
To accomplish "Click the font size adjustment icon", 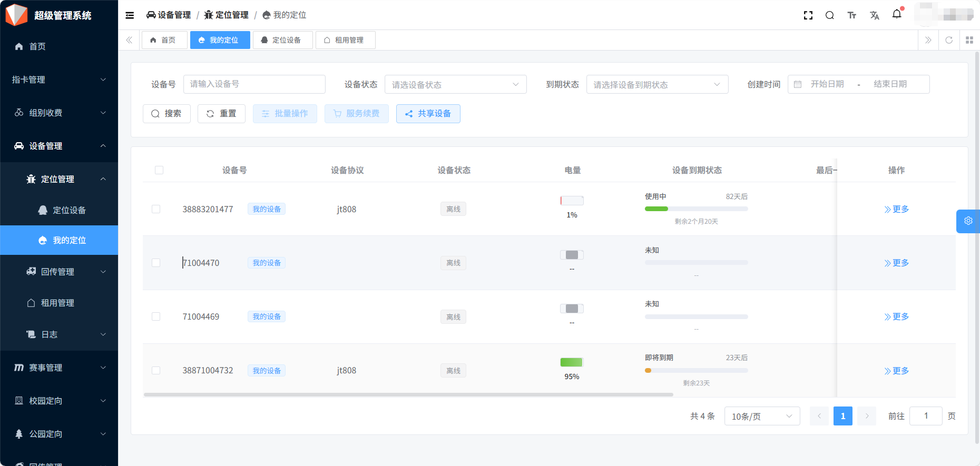I will [851, 15].
